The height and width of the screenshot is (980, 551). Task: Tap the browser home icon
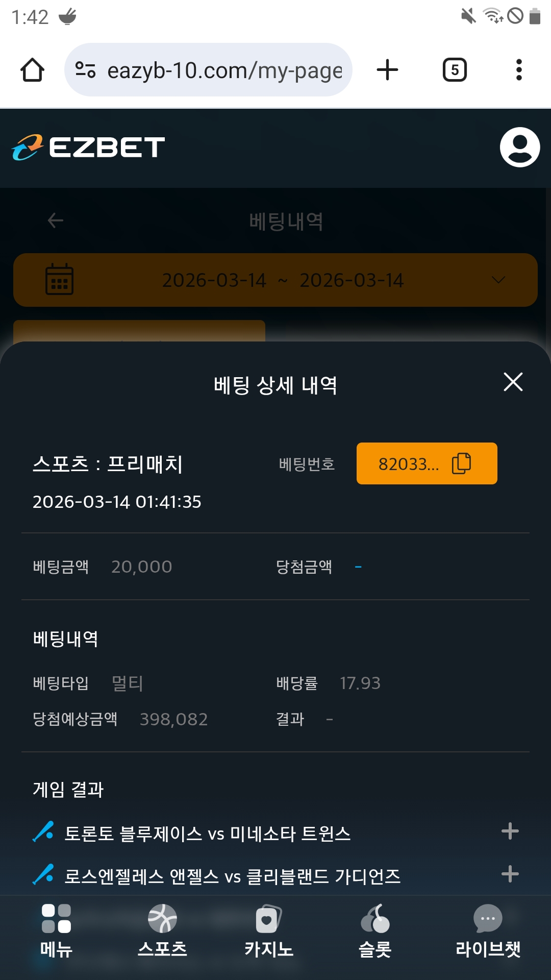(x=32, y=70)
